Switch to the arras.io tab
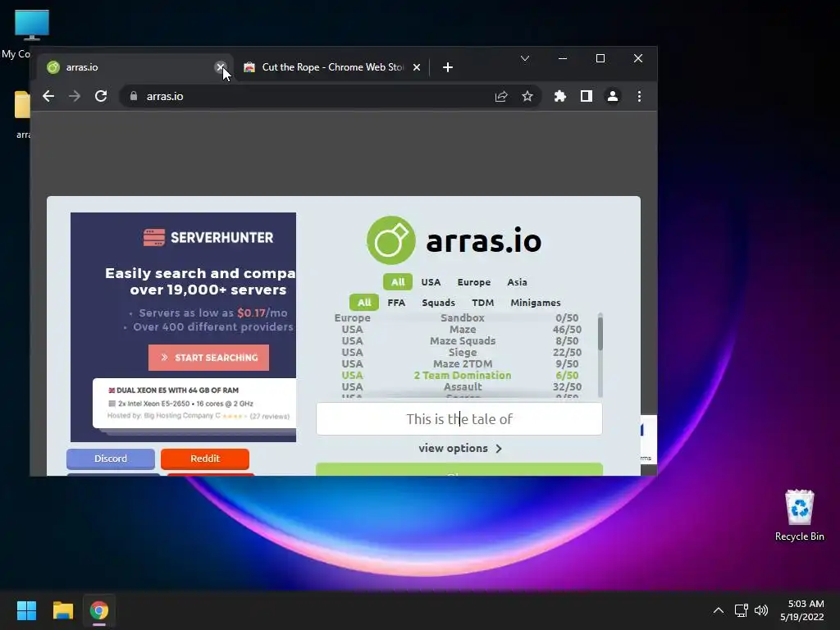This screenshot has width=840, height=630. coord(134,67)
